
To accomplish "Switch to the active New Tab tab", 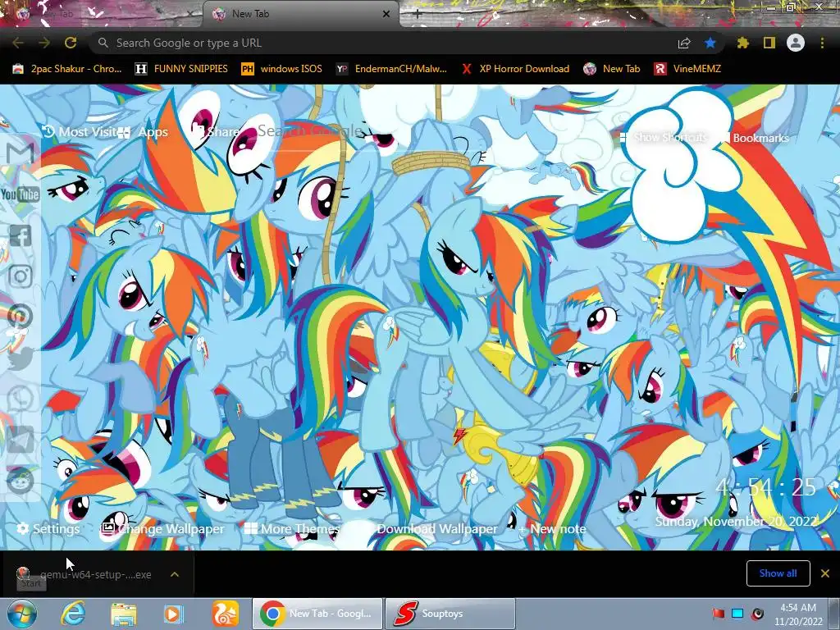I will click(300, 14).
